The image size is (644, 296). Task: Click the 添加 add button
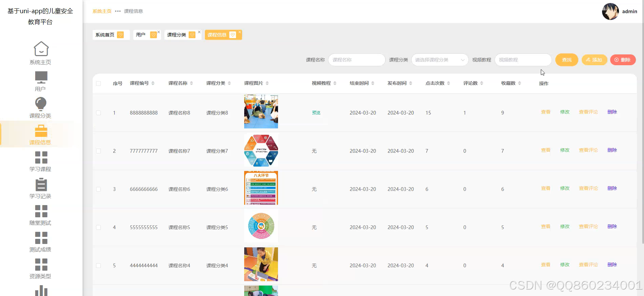[594, 60]
